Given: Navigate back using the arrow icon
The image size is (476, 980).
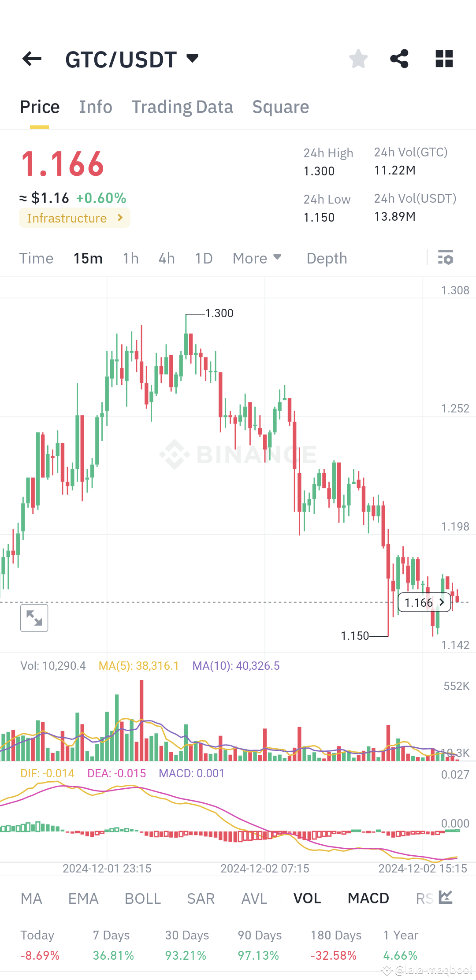Looking at the screenshot, I should click(31, 59).
